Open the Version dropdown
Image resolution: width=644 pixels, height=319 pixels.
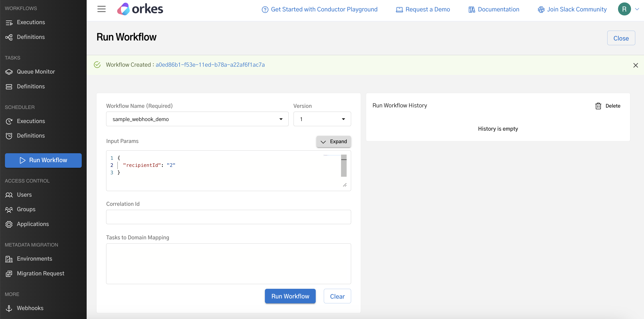pos(343,119)
